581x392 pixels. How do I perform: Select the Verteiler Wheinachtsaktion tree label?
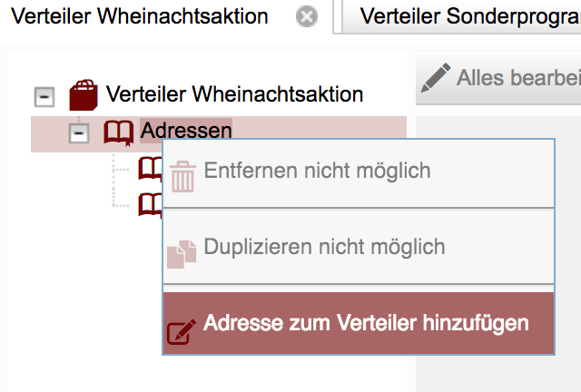tap(234, 93)
